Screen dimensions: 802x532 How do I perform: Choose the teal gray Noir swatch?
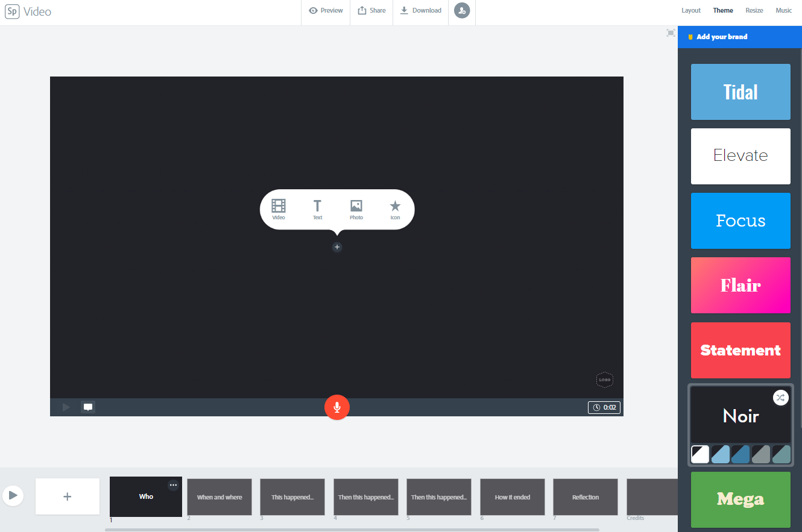click(781, 454)
